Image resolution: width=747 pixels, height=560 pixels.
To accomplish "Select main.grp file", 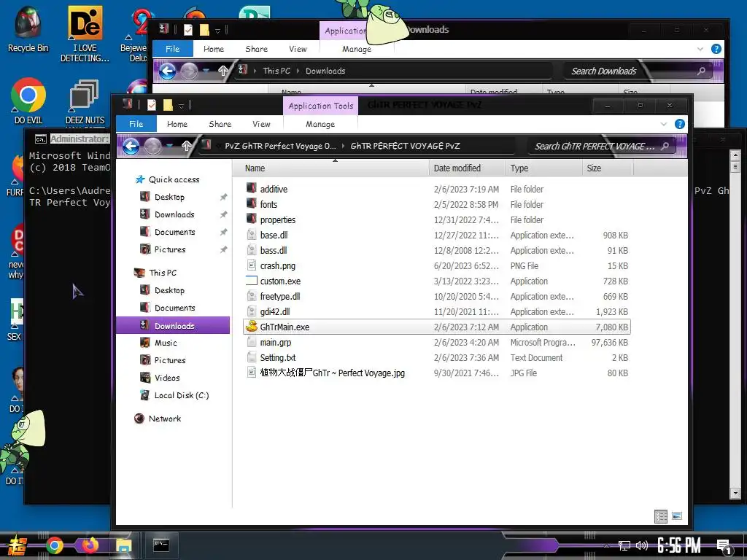I will point(275,343).
